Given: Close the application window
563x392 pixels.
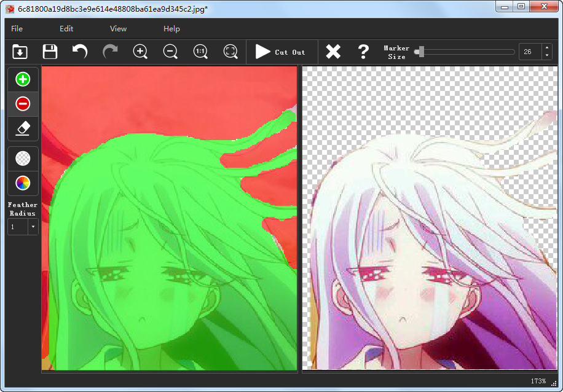Looking at the screenshot, I should 544,7.
